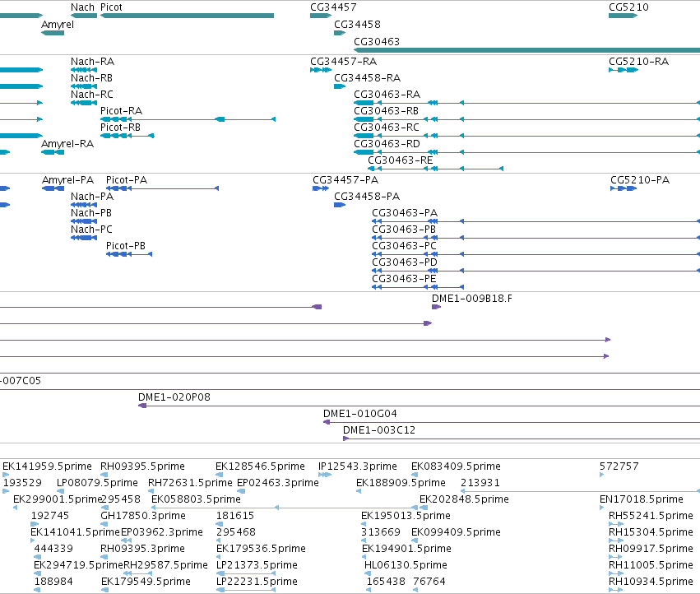Click the CG30463 gene label
Viewport: 700px width, 594px height.
coord(377,41)
